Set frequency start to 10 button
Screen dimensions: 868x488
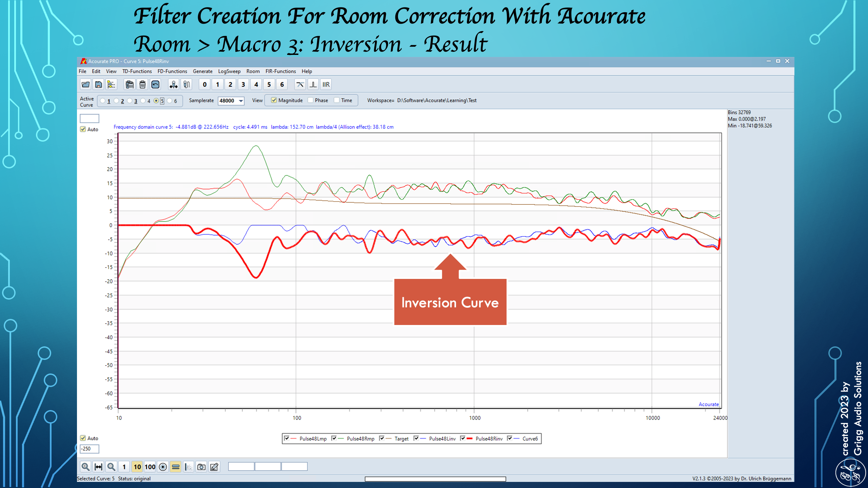pos(137,467)
